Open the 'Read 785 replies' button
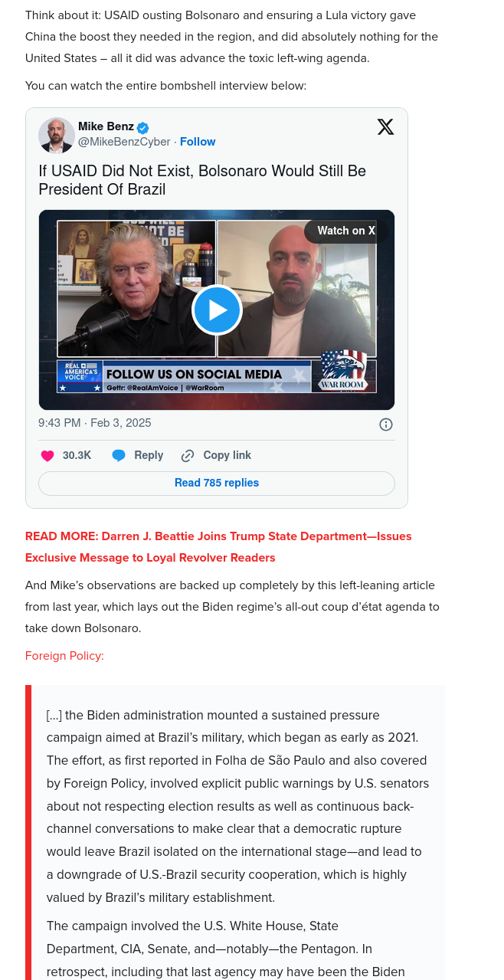The height and width of the screenshot is (980, 504). [217, 483]
